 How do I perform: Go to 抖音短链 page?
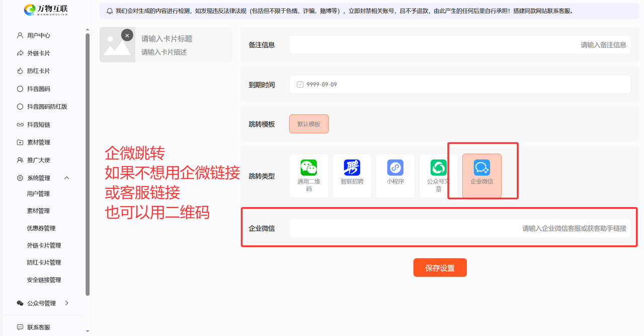click(x=39, y=125)
